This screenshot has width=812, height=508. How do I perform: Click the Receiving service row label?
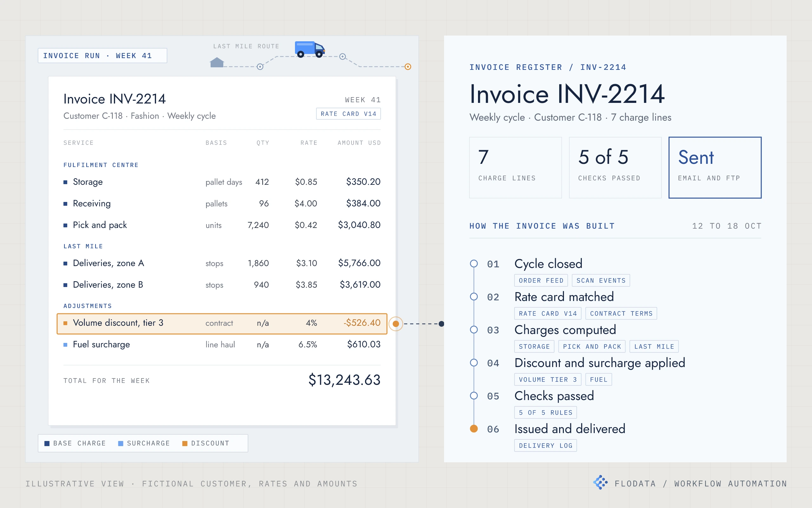click(x=92, y=204)
